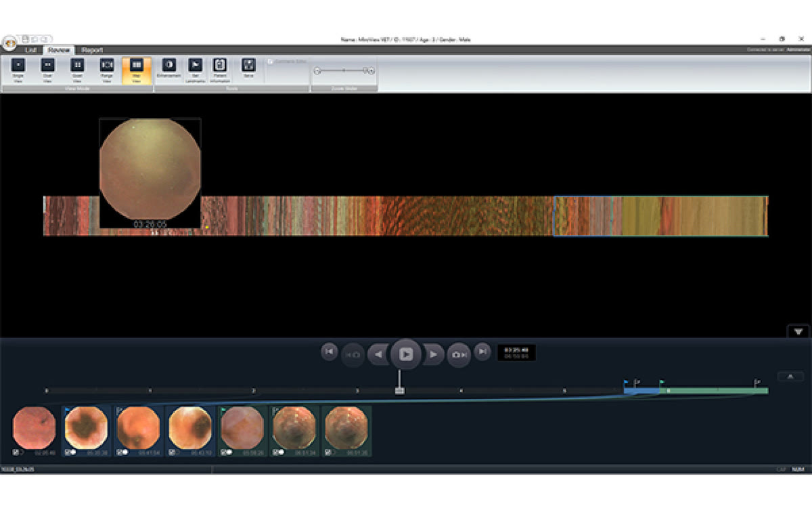Click the zoom slider track
Image resolution: width=812 pixels, height=508 pixels.
point(344,70)
